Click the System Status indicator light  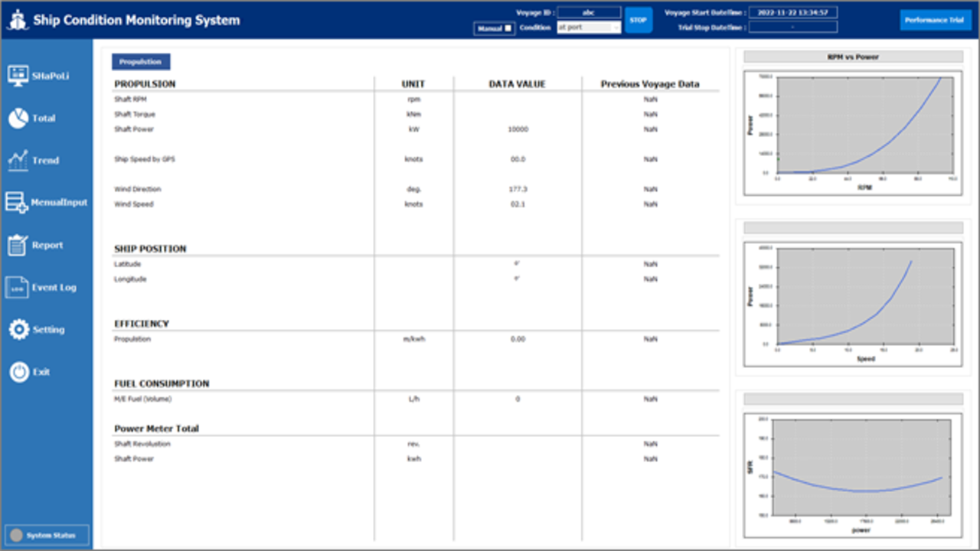[16, 535]
